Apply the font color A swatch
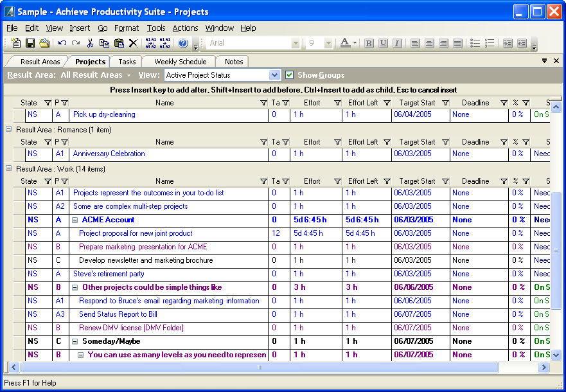The width and height of the screenshot is (566, 392). [x=345, y=43]
